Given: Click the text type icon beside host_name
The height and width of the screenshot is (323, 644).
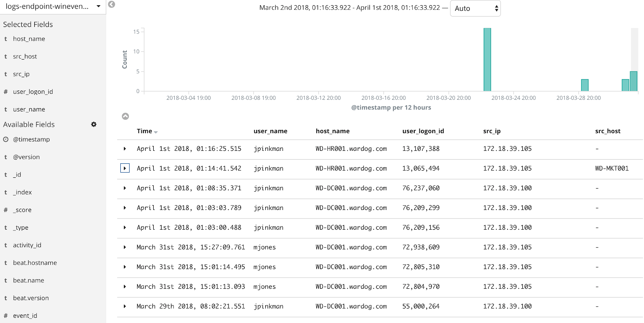Looking at the screenshot, I should pos(6,39).
